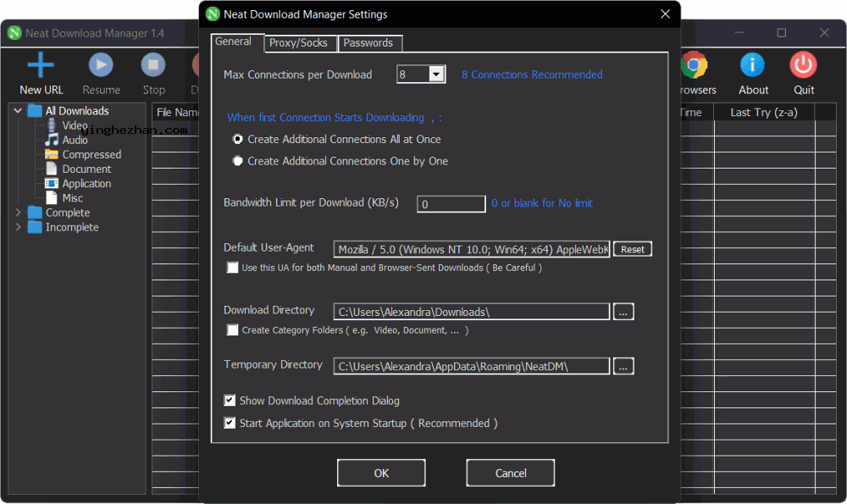847x504 pixels.
Task: Open the Max Connections dropdown arrow
Action: (x=436, y=74)
